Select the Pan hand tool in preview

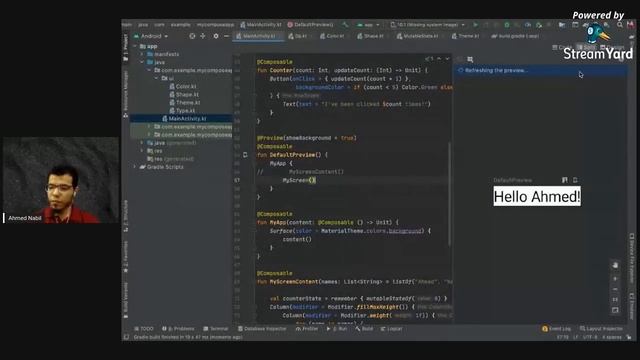coord(615,265)
